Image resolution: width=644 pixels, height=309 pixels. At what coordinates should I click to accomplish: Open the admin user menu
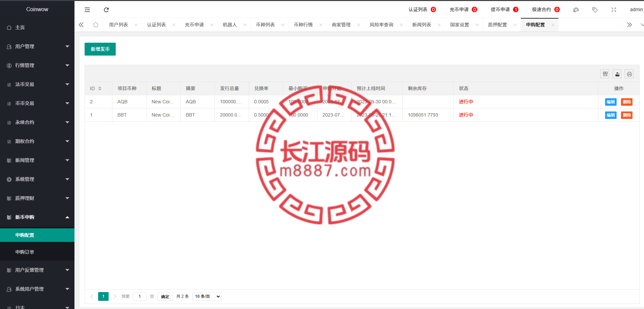click(x=637, y=9)
